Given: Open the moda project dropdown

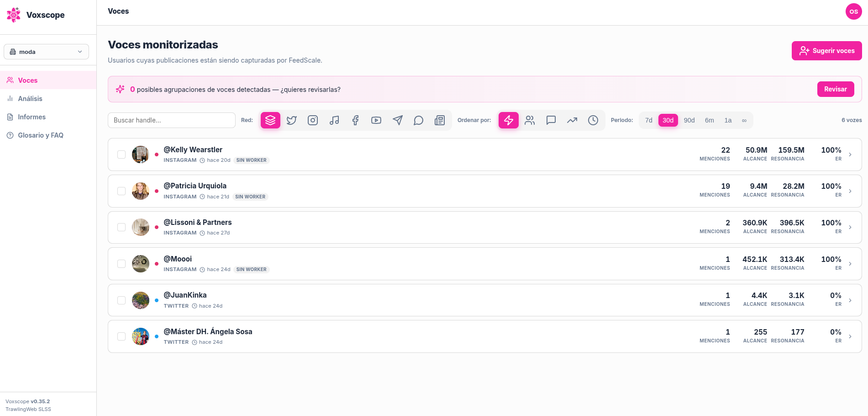Looking at the screenshot, I should [46, 52].
